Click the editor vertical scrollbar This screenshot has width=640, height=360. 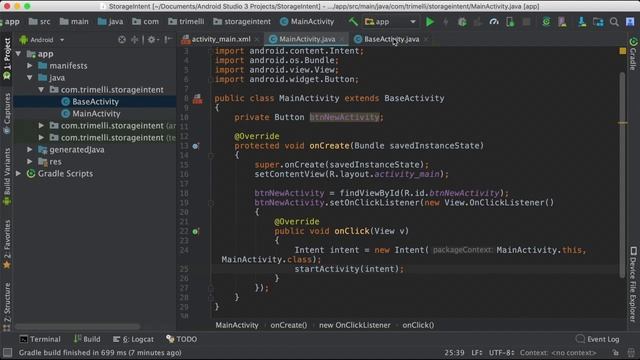(622, 176)
